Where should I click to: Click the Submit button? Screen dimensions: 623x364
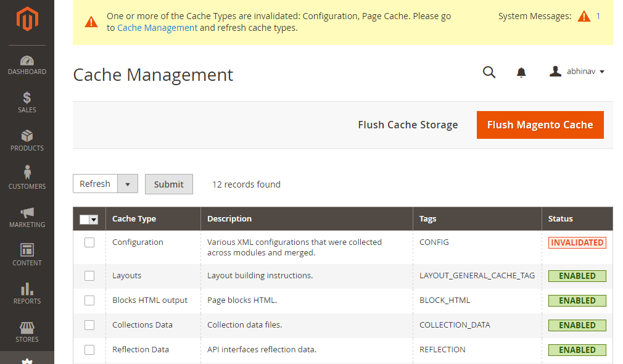tap(169, 184)
